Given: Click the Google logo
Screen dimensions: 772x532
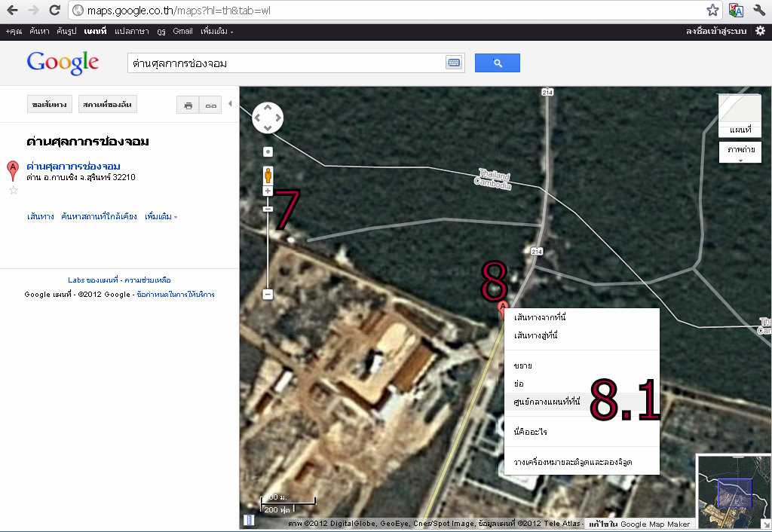Looking at the screenshot, I should click(63, 63).
